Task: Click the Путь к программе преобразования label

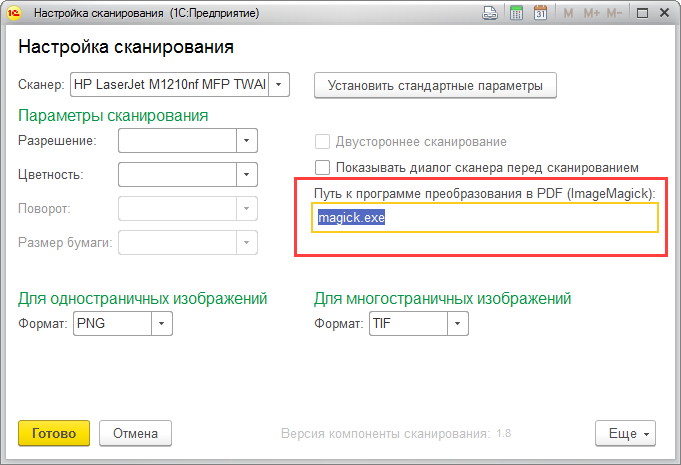Action: [485, 193]
